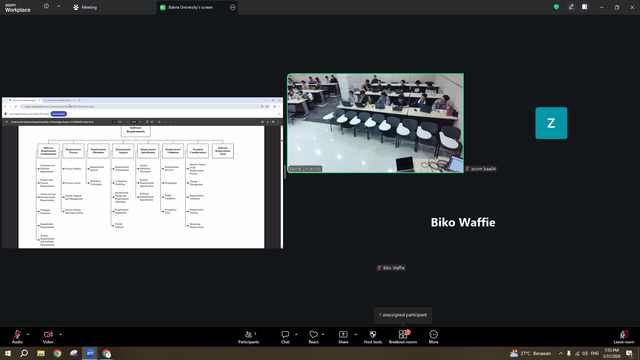The height and width of the screenshot is (360, 640).
Task: Click the shared PDF viewer's vertical scrollbar
Action: tap(281, 186)
